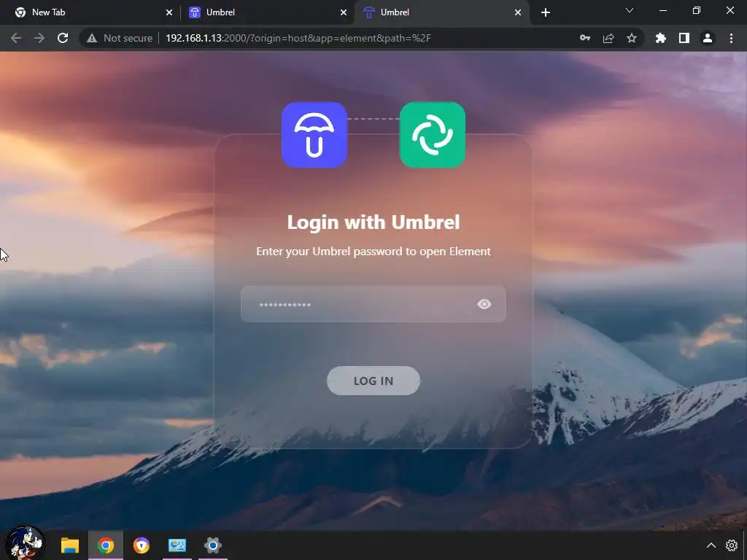Close the New Tab tab

click(x=169, y=12)
